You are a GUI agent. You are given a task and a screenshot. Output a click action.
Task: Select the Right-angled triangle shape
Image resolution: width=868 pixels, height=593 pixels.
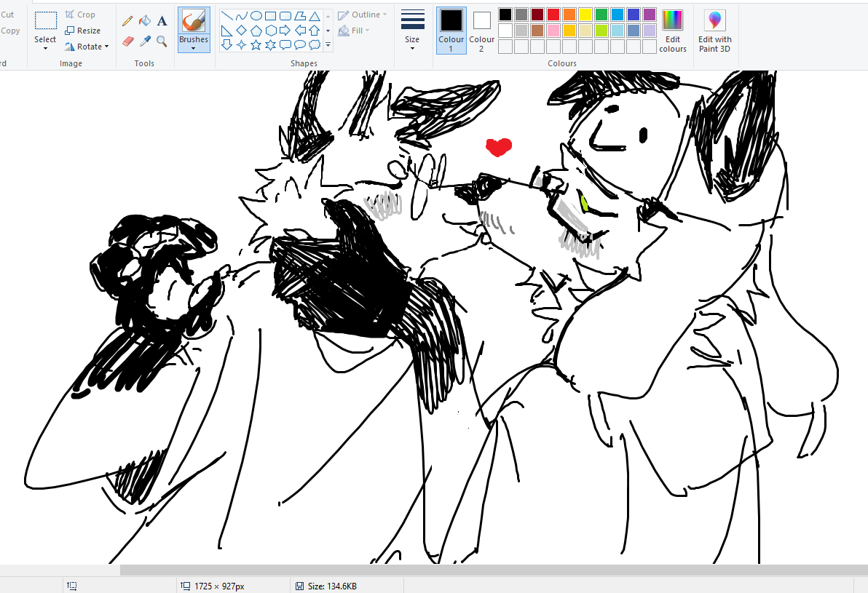[227, 31]
